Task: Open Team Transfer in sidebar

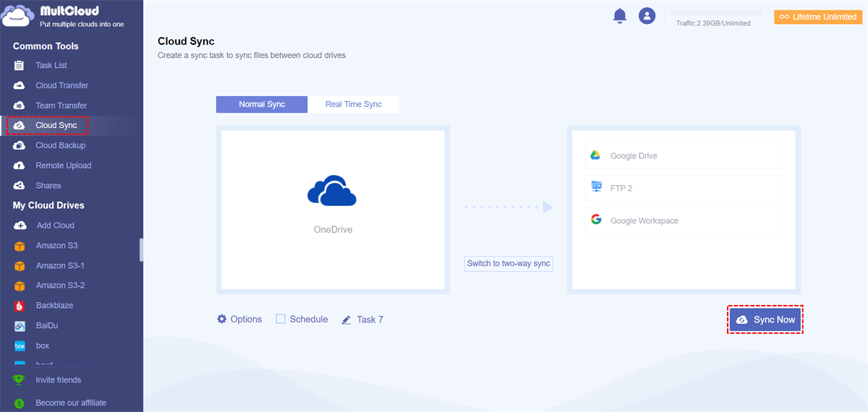Action: click(61, 106)
